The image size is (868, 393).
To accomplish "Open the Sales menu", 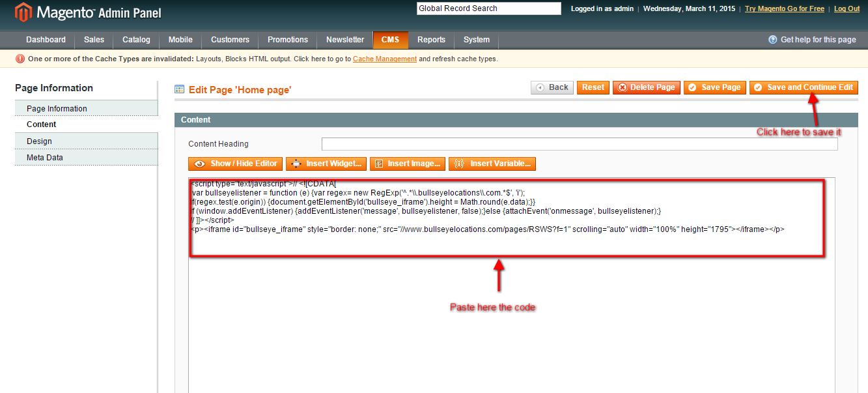I will [x=94, y=40].
